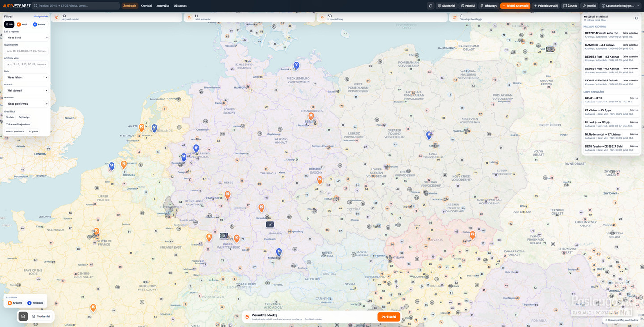Select the orange K marker near Amsterdam

(x=141, y=127)
